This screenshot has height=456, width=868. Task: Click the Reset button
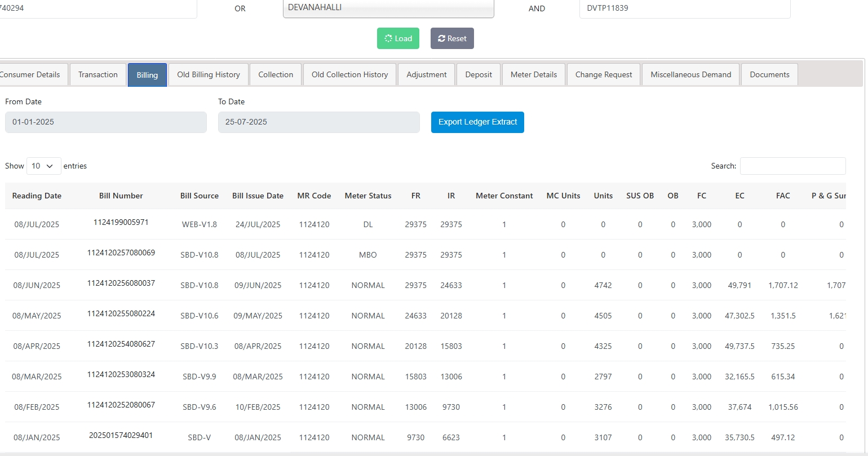(452, 38)
